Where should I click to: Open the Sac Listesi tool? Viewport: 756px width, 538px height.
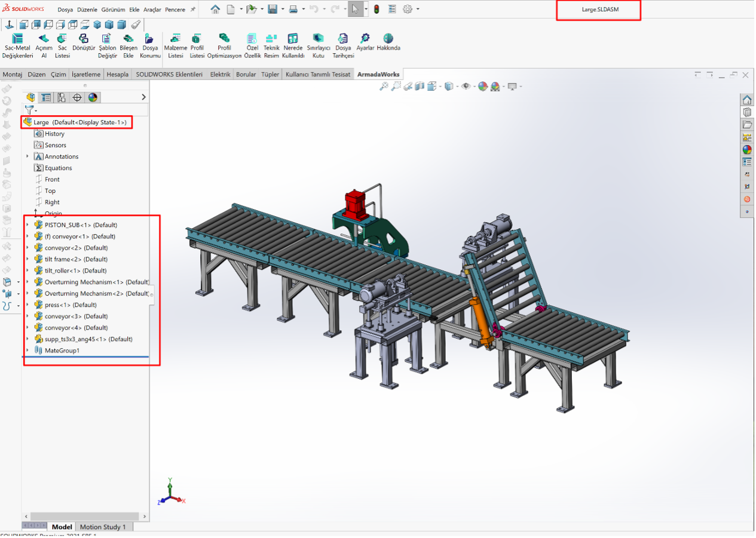tap(62, 46)
